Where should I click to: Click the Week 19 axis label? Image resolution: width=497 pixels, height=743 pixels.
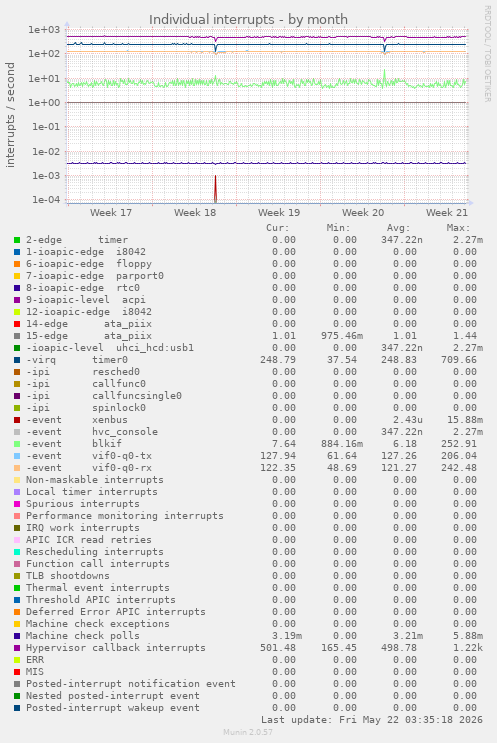point(279,212)
